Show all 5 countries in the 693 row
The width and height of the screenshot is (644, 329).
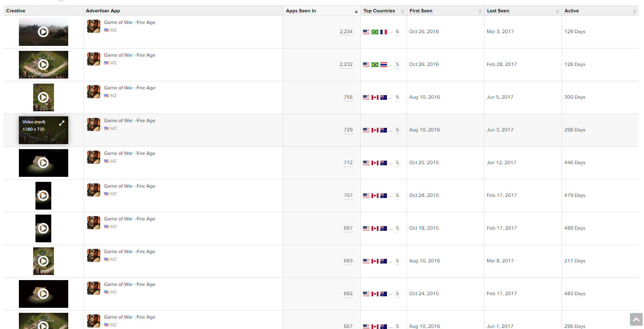(x=397, y=261)
